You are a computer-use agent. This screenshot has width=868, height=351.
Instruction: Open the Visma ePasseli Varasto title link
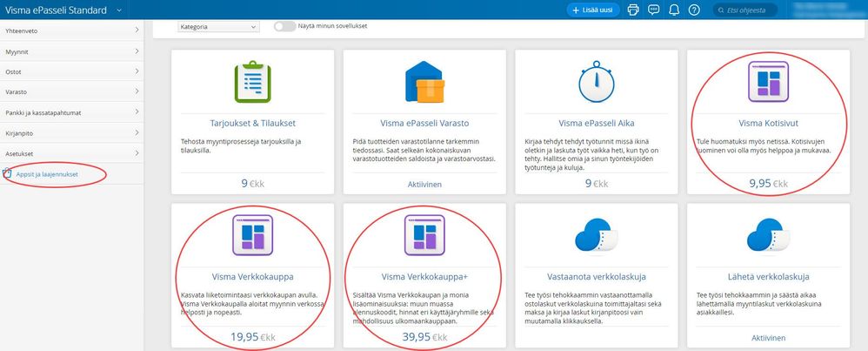point(424,123)
